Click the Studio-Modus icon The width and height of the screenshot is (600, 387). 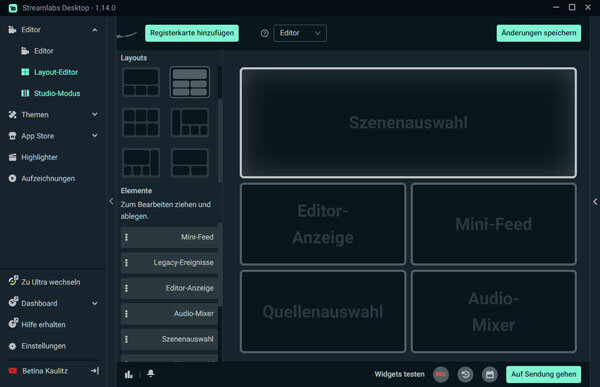tap(25, 93)
